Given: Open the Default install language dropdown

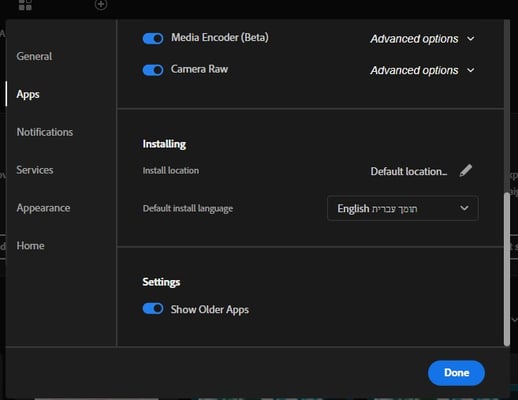Looking at the screenshot, I should point(403,208).
